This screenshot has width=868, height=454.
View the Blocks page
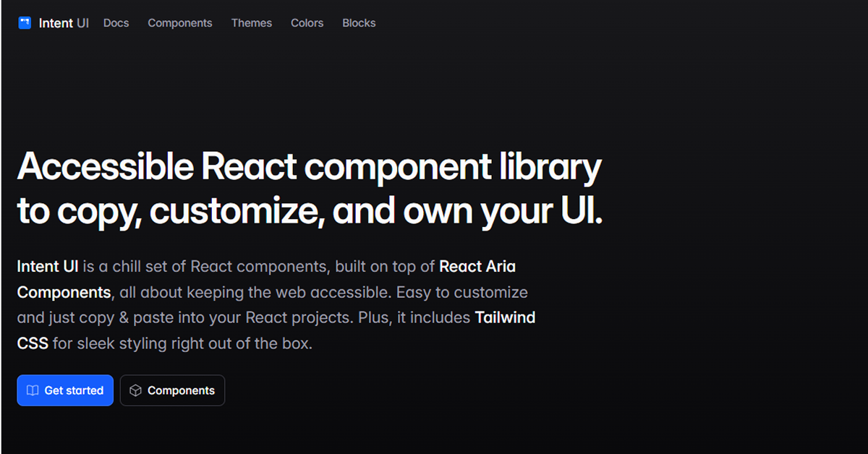(359, 23)
